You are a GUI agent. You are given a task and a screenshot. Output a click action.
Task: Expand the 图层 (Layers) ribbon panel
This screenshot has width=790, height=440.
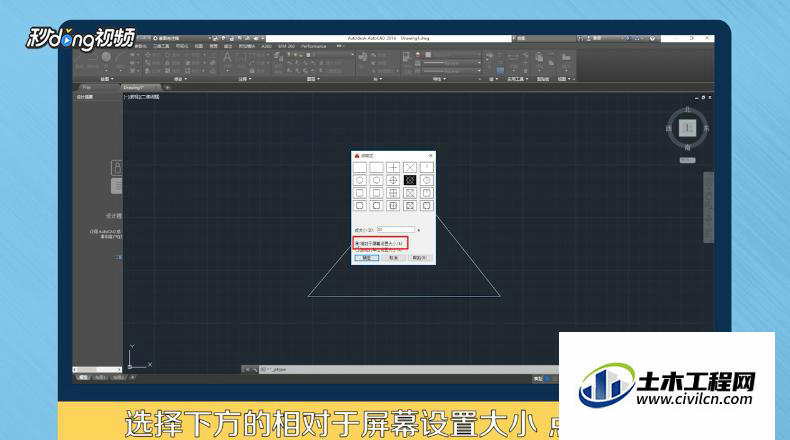pos(313,79)
